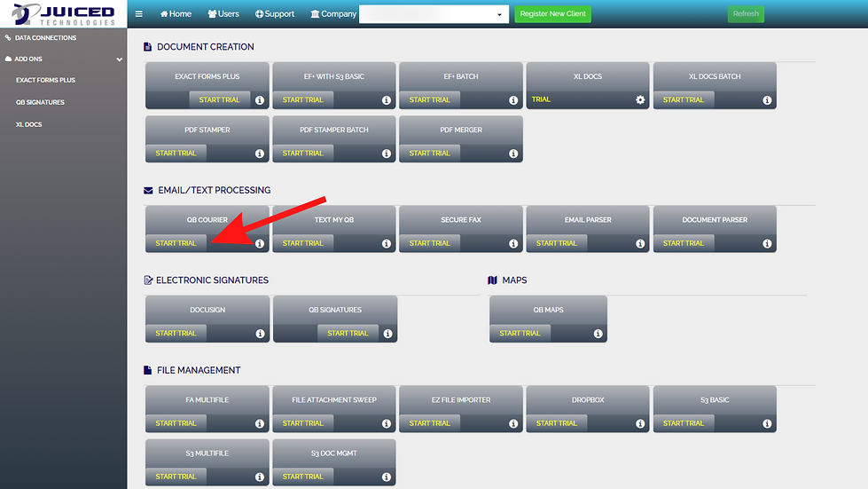Start trial for S3 Doc Mgmt
The width and height of the screenshot is (868, 489).
pyautogui.click(x=303, y=477)
